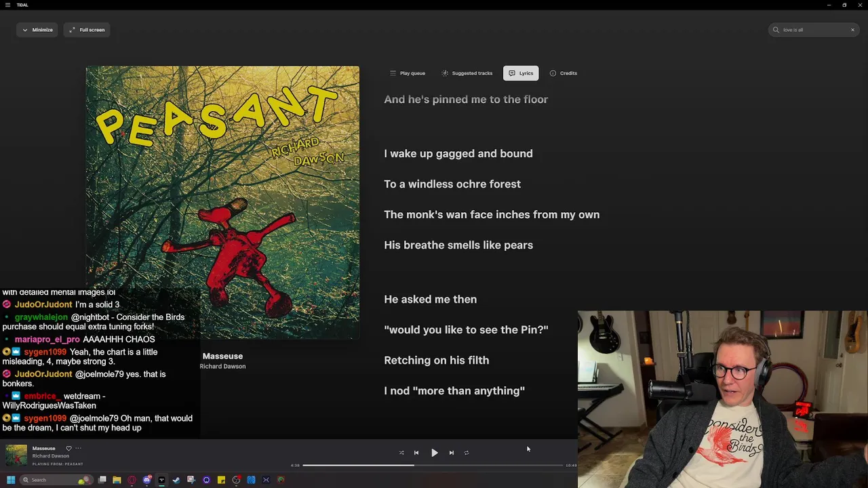Open the three-dots menu next to Masseuse

[78, 448]
